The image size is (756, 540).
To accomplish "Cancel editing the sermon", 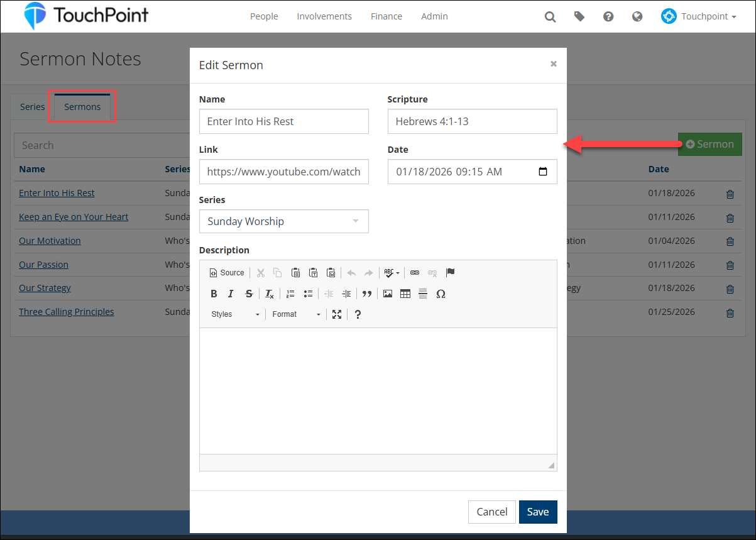I will point(491,512).
